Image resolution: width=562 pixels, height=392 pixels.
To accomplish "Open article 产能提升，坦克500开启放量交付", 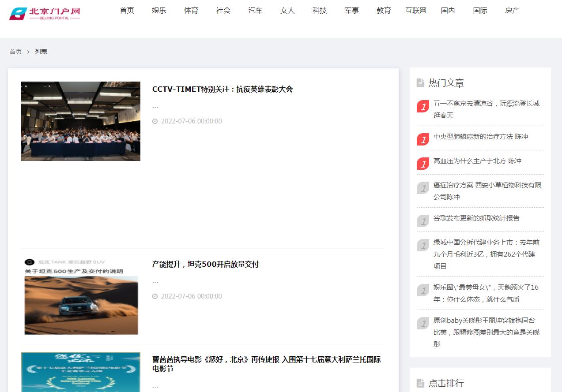I will (x=206, y=264).
